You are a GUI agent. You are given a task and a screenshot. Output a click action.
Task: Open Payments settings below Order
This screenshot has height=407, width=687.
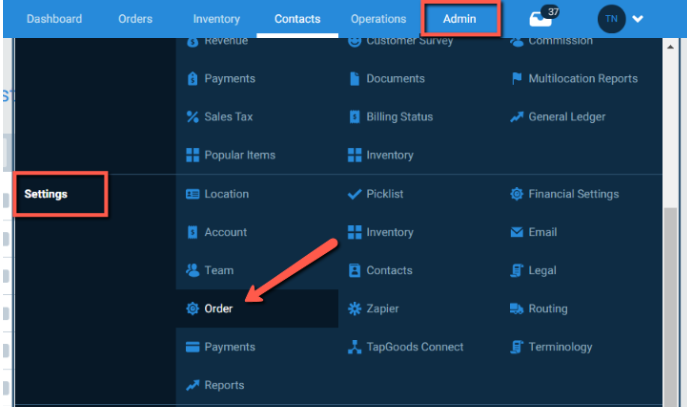coord(230,347)
